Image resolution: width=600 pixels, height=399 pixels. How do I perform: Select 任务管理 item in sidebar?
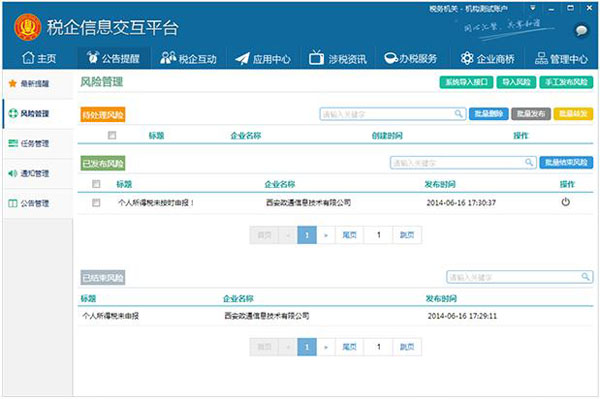[x=37, y=143]
